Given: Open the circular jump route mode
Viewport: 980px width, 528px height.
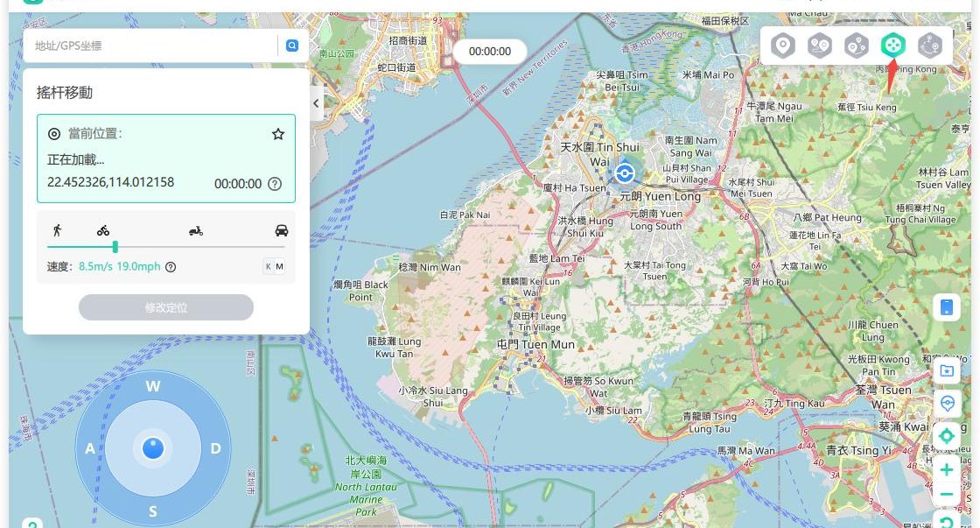Looking at the screenshot, I should click(929, 45).
